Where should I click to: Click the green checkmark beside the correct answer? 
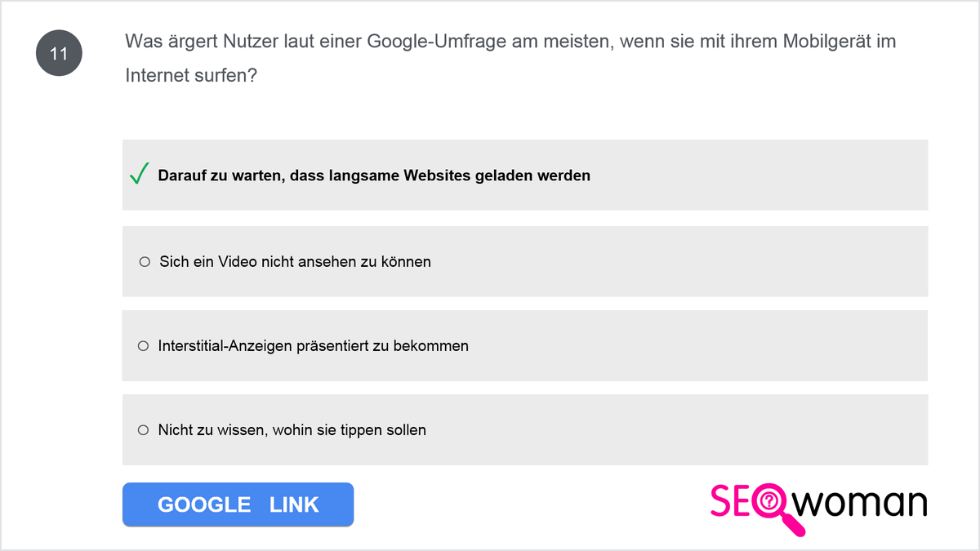coord(139,174)
